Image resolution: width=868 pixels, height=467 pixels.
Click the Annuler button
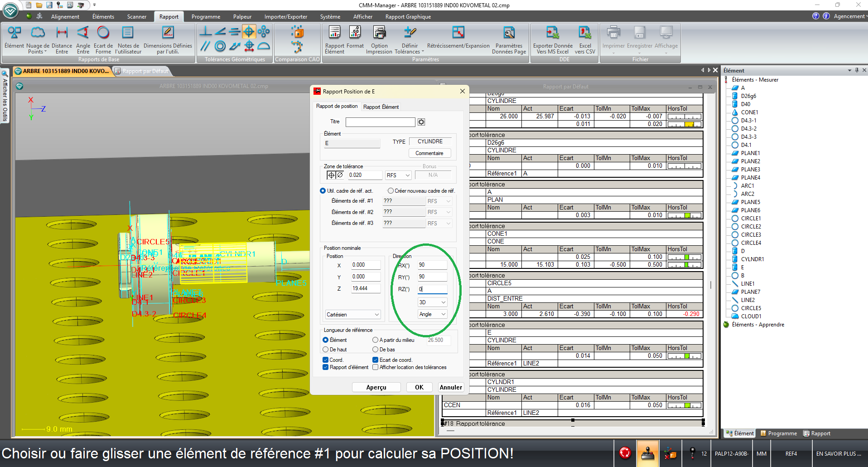pyautogui.click(x=451, y=387)
